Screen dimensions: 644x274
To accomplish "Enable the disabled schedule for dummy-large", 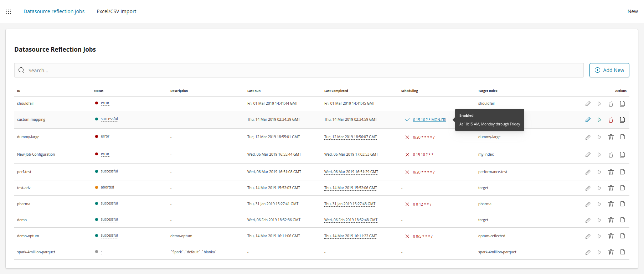I will click(x=407, y=137).
